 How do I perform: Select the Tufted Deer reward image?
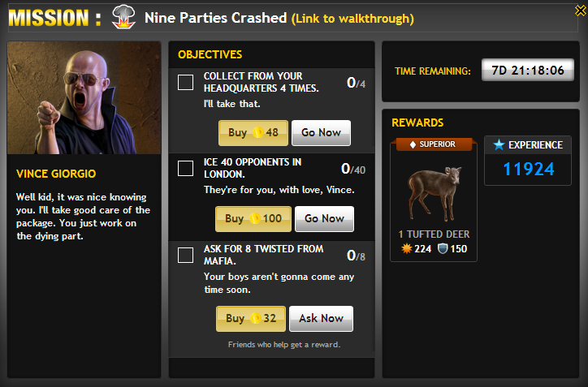(434, 193)
